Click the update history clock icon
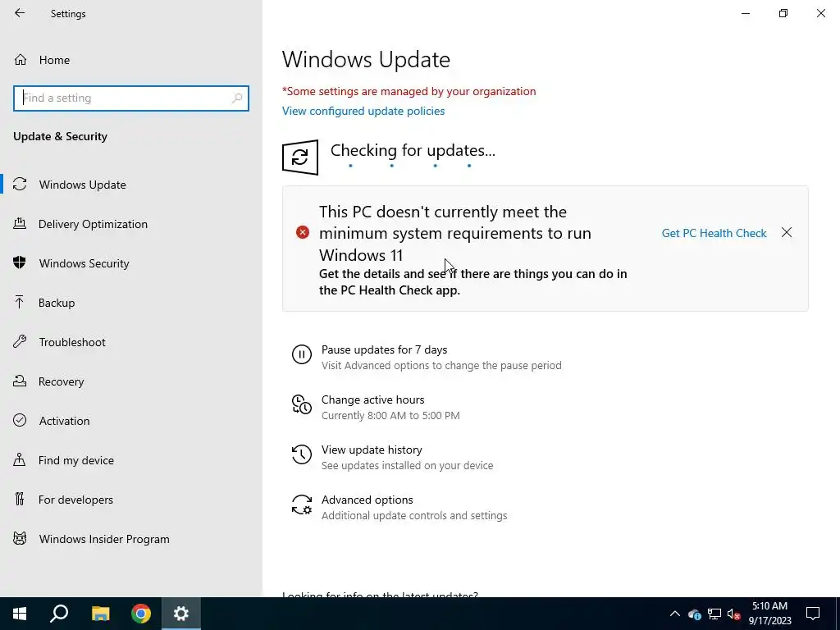 302,454
